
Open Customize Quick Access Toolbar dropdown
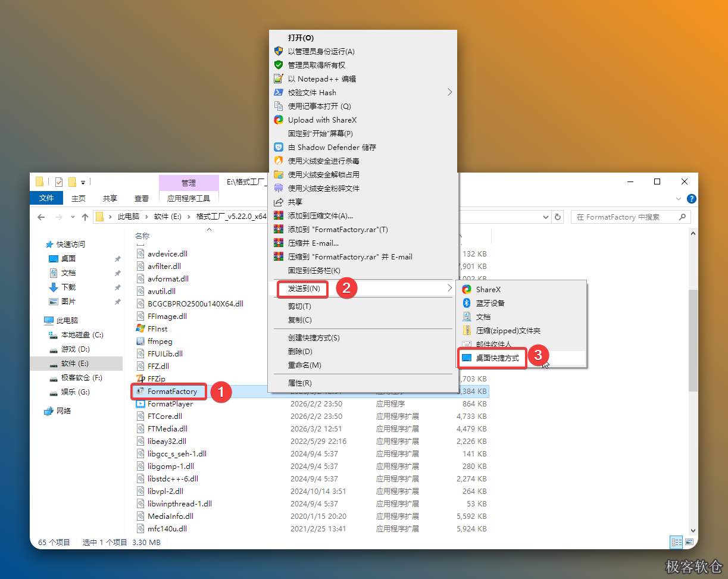83,182
